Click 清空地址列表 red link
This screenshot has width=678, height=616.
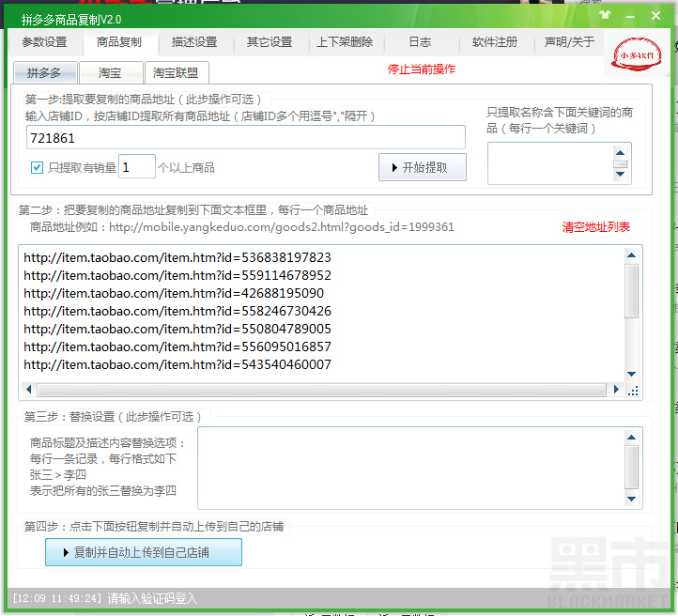click(x=596, y=227)
